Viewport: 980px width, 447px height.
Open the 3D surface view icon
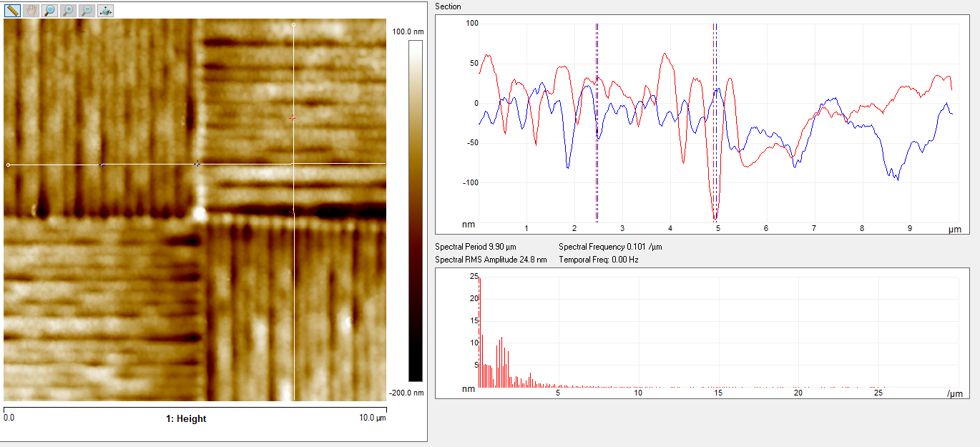(105, 11)
